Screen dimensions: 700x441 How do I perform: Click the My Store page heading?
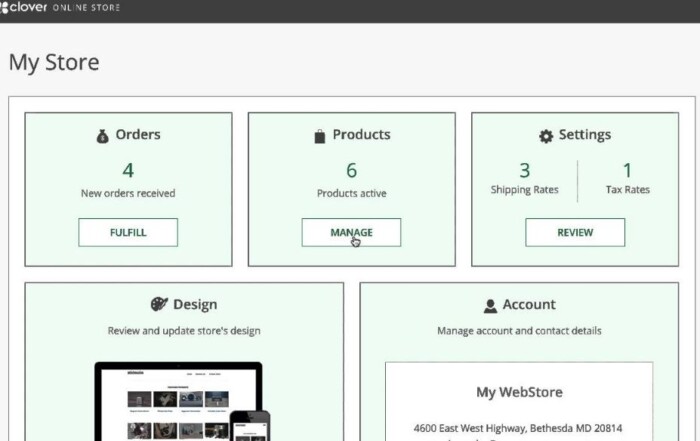coord(54,62)
